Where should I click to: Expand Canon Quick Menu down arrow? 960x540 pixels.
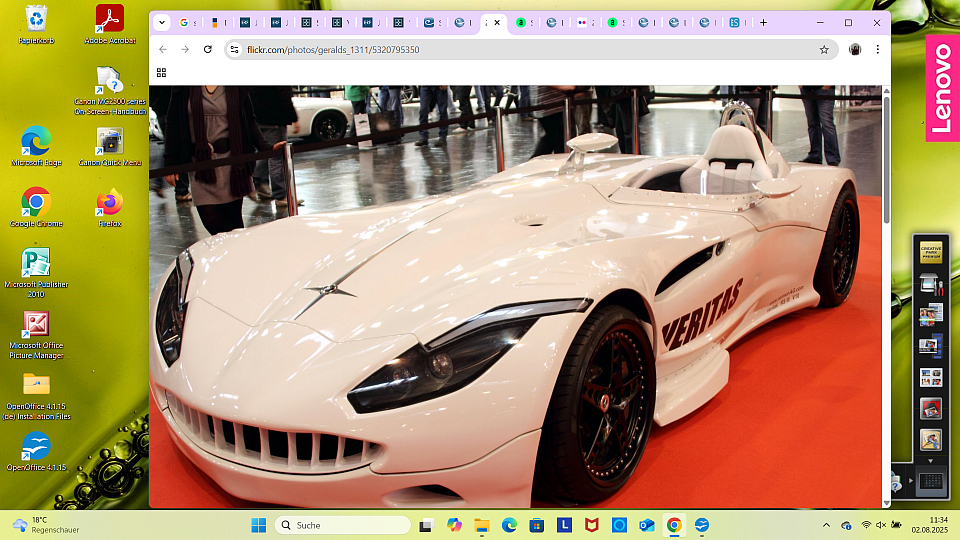point(931,461)
